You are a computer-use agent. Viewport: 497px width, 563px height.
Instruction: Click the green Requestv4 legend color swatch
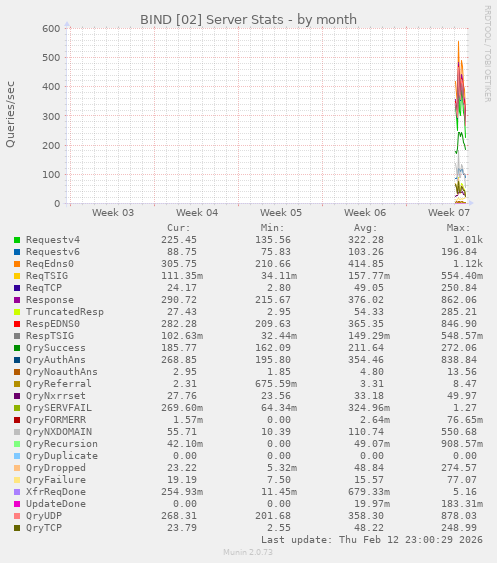[17, 240]
